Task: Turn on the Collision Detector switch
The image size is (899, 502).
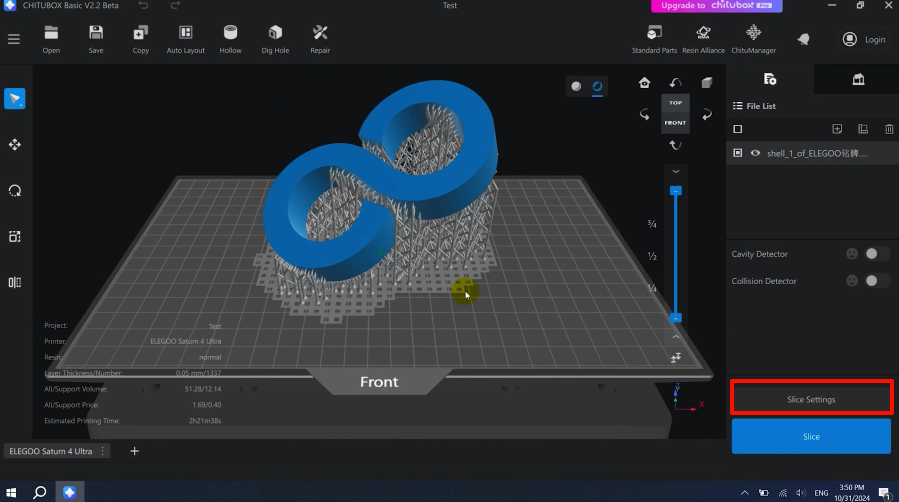Action: pos(876,281)
